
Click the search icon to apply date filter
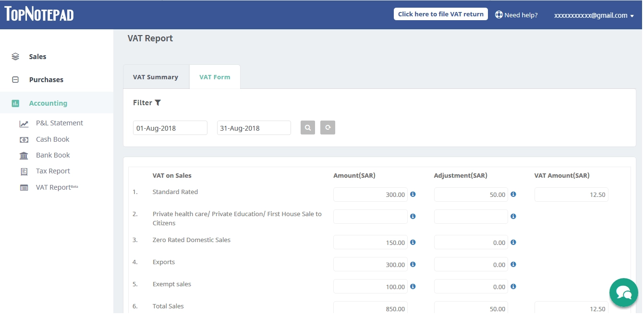pos(307,127)
